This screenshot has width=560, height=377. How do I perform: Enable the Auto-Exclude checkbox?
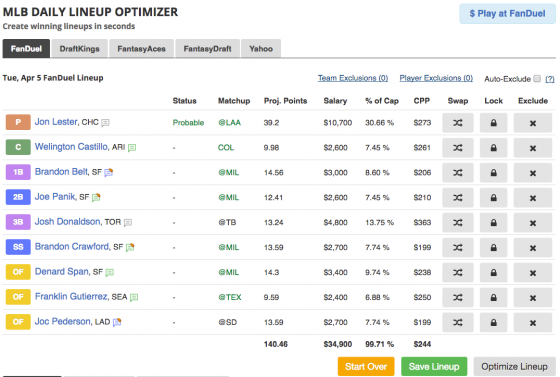(537, 79)
